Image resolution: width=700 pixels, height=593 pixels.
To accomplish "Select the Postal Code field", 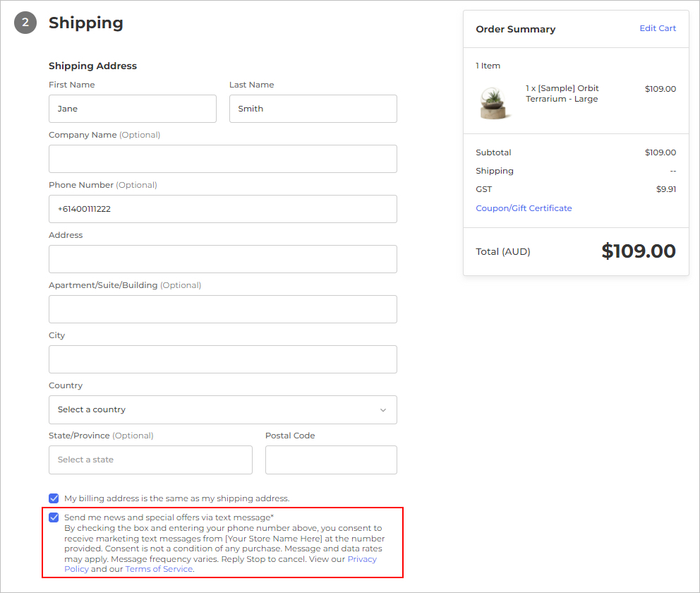I will [x=331, y=460].
